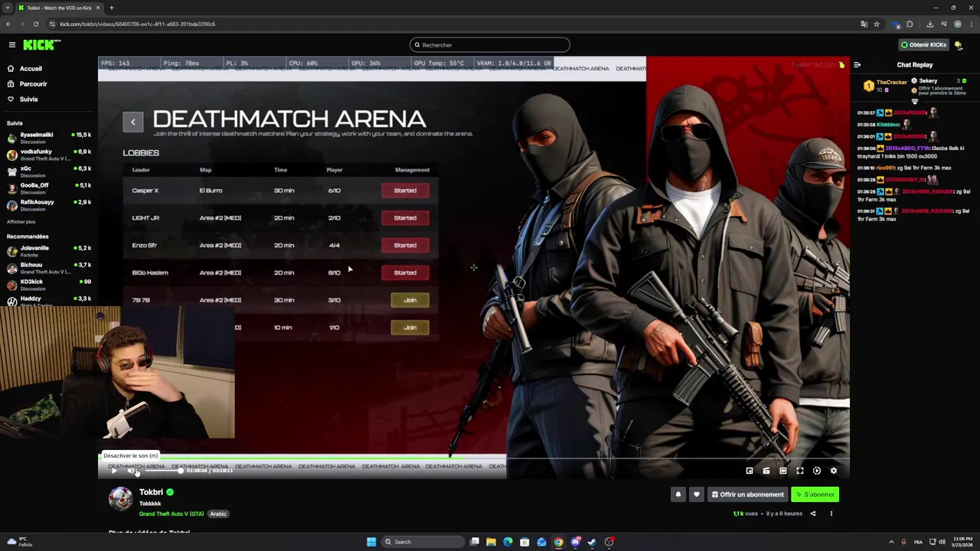Open Chrome three-dot menu
Image resolution: width=980 pixels, height=551 pixels.
point(972,24)
